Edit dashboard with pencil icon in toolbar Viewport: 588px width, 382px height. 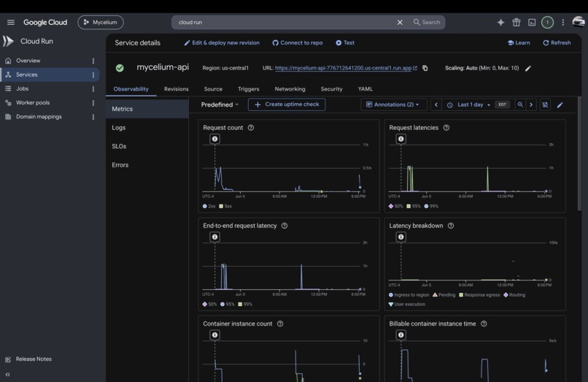[560, 104]
